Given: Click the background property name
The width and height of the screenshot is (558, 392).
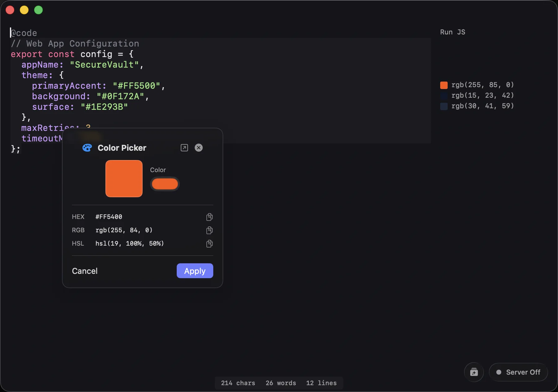Looking at the screenshot, I should pyautogui.click(x=61, y=96).
